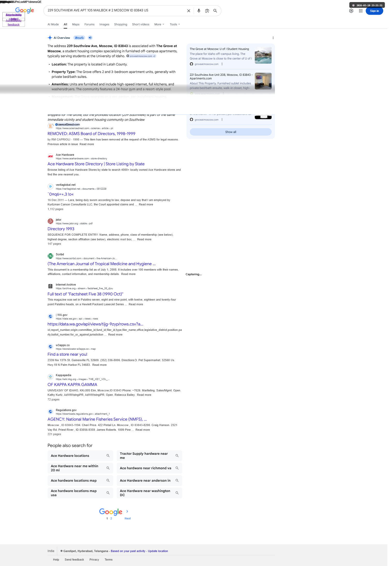
Task: Click the next page chevron arrow
Action: pyautogui.click(x=127, y=511)
